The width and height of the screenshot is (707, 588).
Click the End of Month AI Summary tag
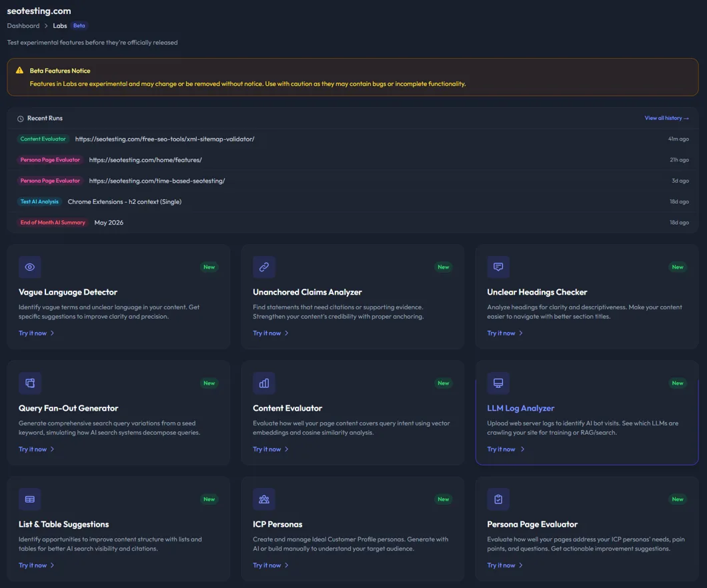[53, 222]
